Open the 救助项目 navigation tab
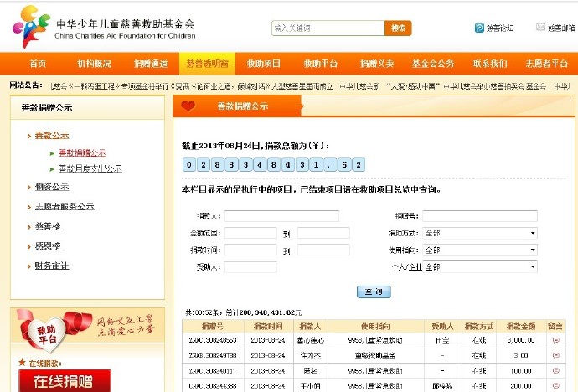This screenshot has height=392, width=578. pos(264,64)
